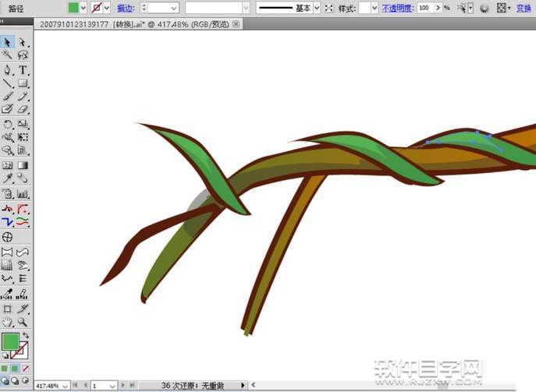Pick the Rotate tool

[7, 124]
